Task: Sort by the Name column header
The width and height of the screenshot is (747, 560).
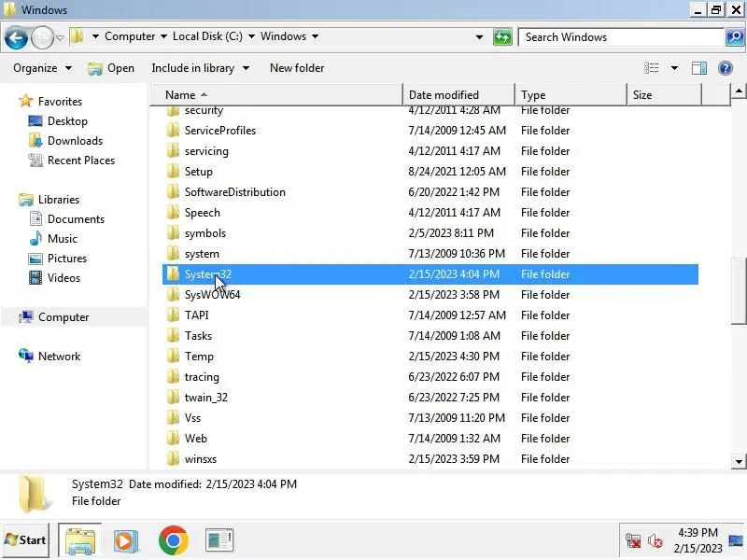Action: click(276, 95)
